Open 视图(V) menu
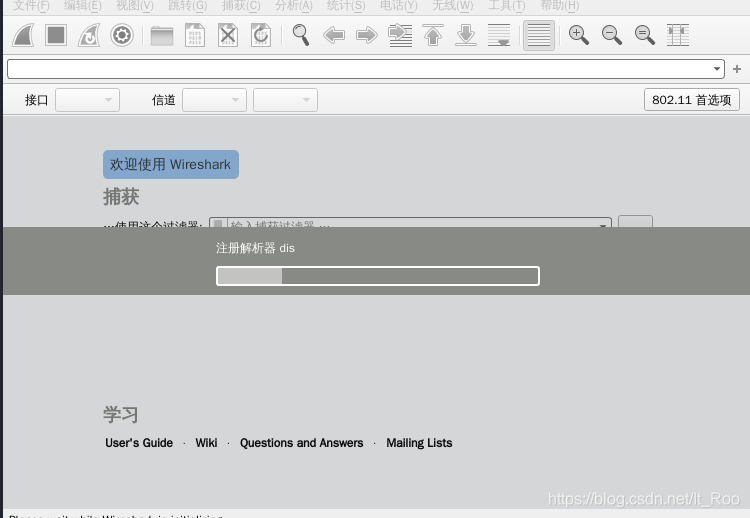This screenshot has height=518, width=750. pos(135,5)
